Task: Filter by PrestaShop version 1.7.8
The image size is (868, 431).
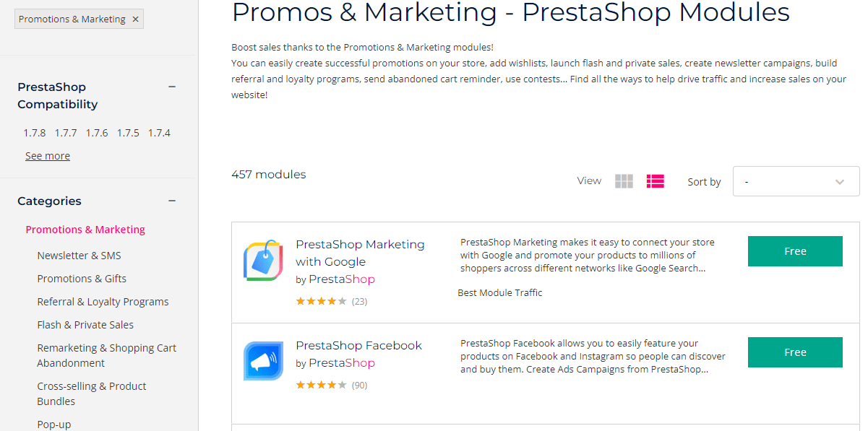Action: tap(34, 133)
